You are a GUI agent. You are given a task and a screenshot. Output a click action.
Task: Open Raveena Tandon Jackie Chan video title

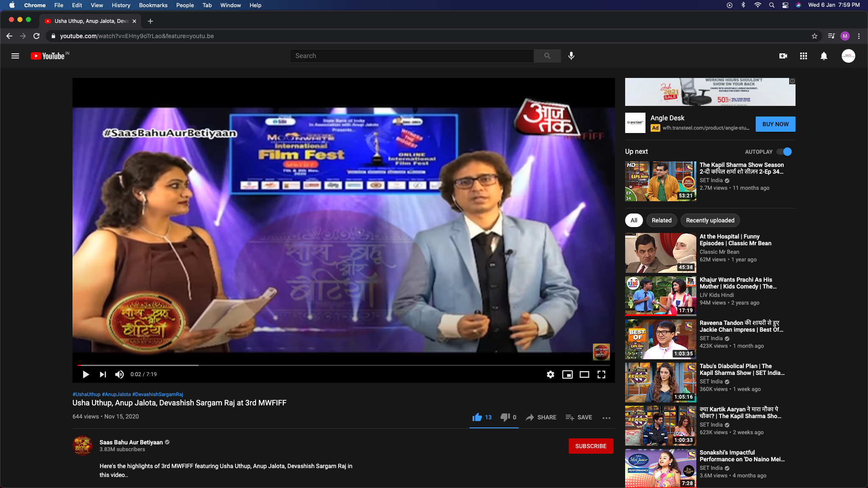tap(741, 326)
